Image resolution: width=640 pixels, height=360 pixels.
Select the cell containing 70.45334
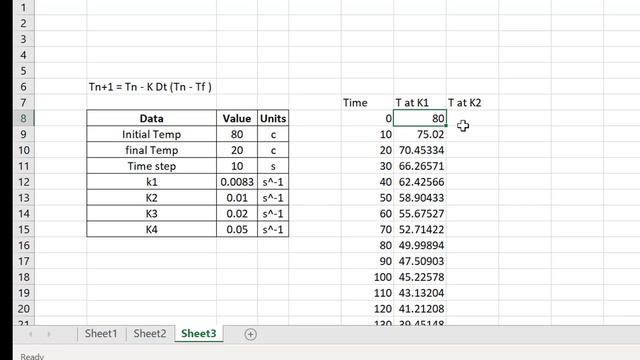(420, 150)
